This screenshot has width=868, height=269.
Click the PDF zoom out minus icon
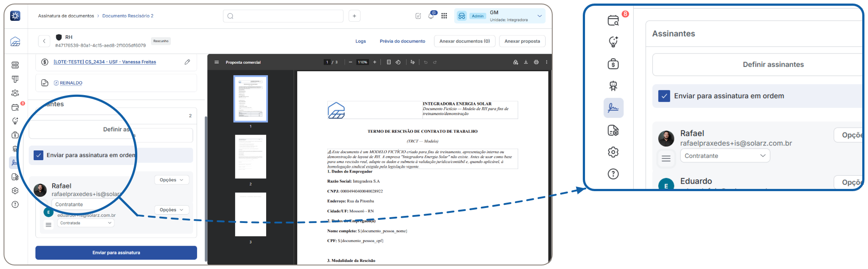(x=350, y=62)
